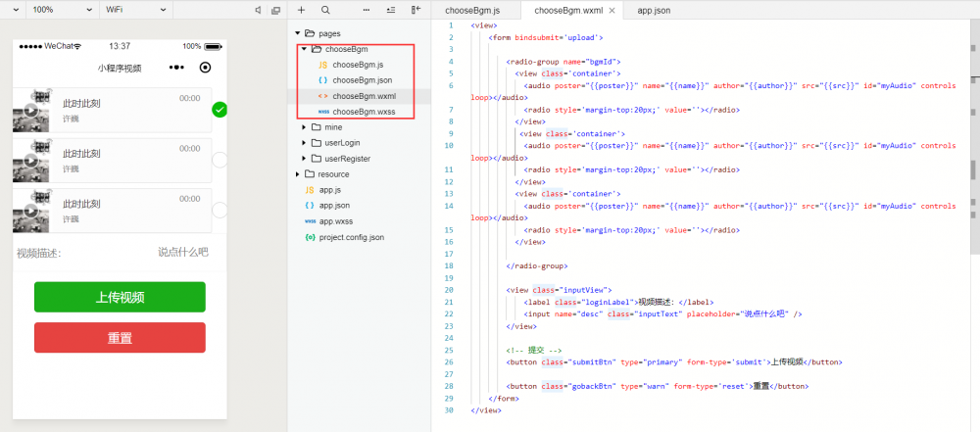Select the first checked green radio button
The width and height of the screenshot is (980, 432).
[220, 110]
